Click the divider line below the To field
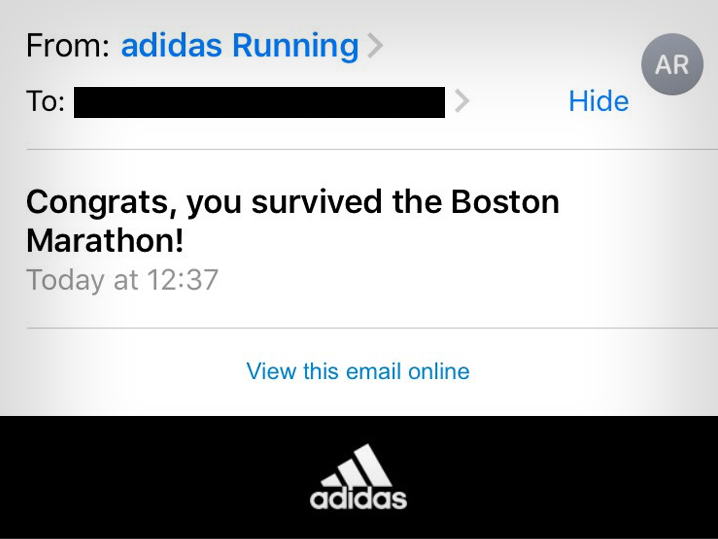This screenshot has width=718, height=539. pos(372,149)
